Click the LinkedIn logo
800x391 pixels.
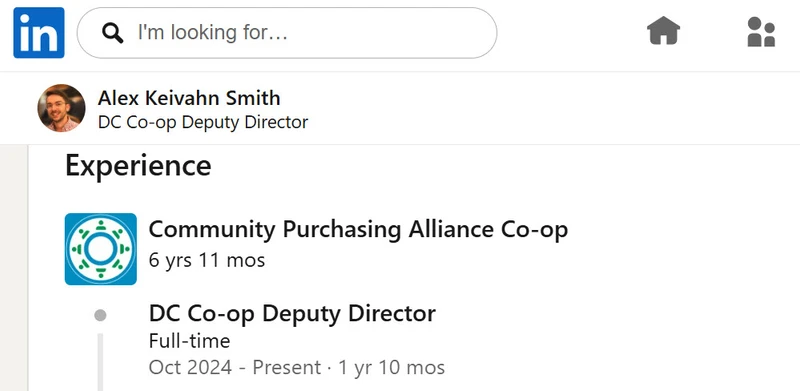pos(39,33)
